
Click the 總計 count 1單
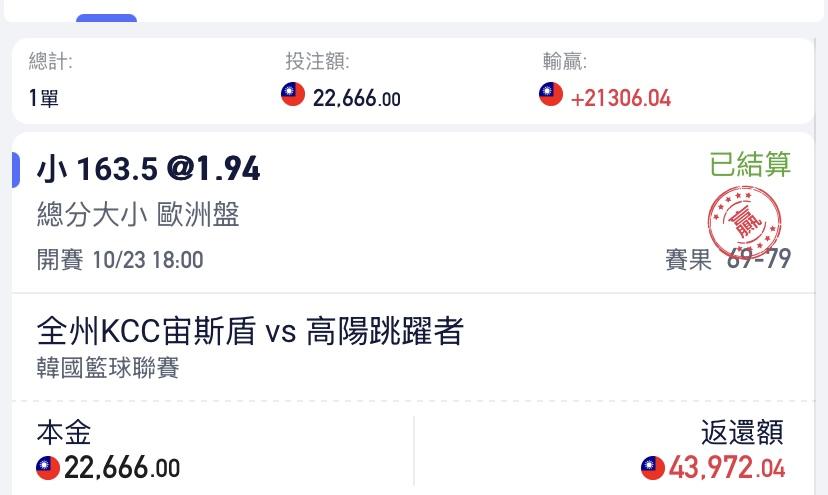click(44, 98)
